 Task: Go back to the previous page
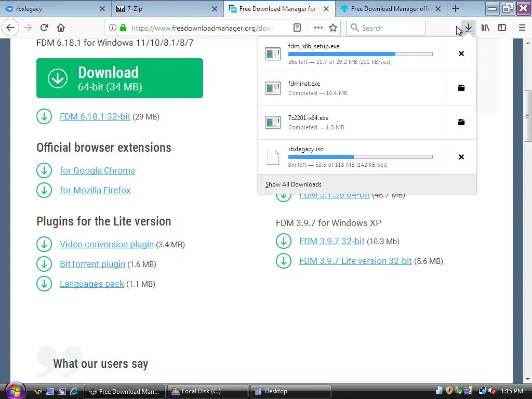pyautogui.click(x=10, y=28)
